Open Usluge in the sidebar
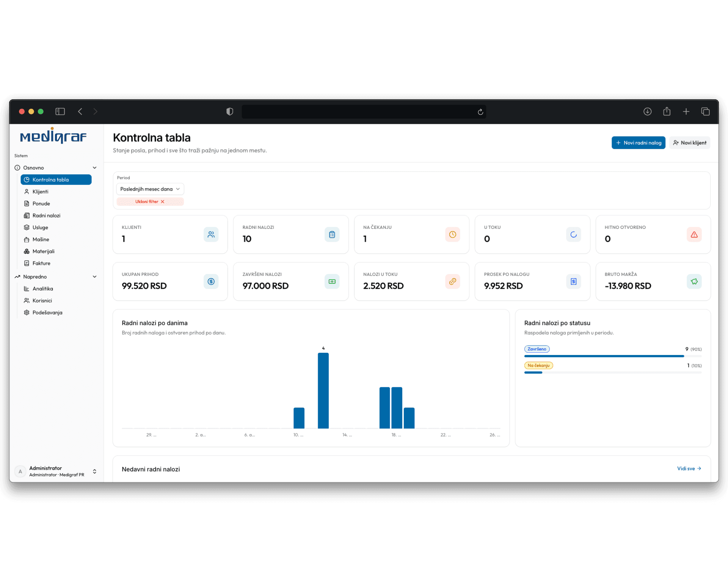The height and width of the screenshot is (582, 728). click(56, 228)
